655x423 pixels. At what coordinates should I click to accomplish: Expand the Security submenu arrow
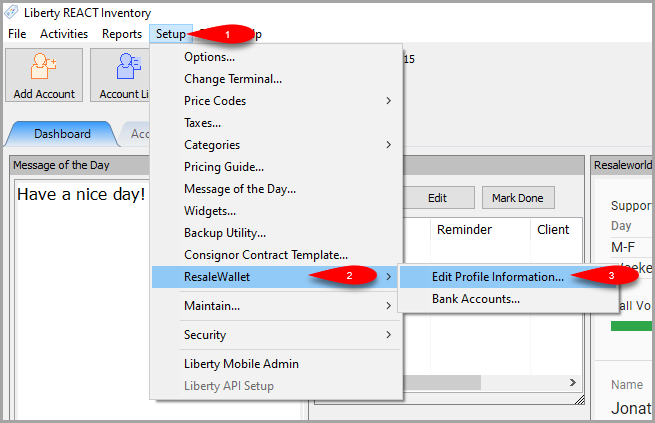click(388, 334)
